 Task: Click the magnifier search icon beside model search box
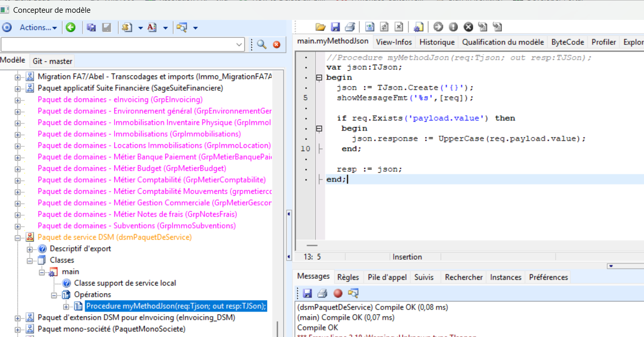[x=262, y=44]
